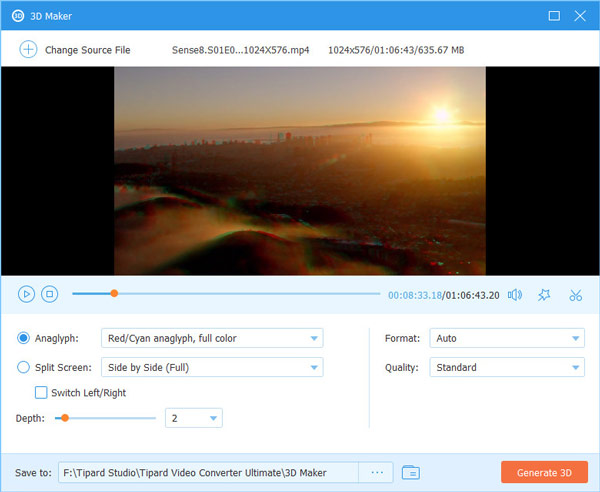Open the Format Auto dropdown
The image size is (600, 492).
(507, 338)
